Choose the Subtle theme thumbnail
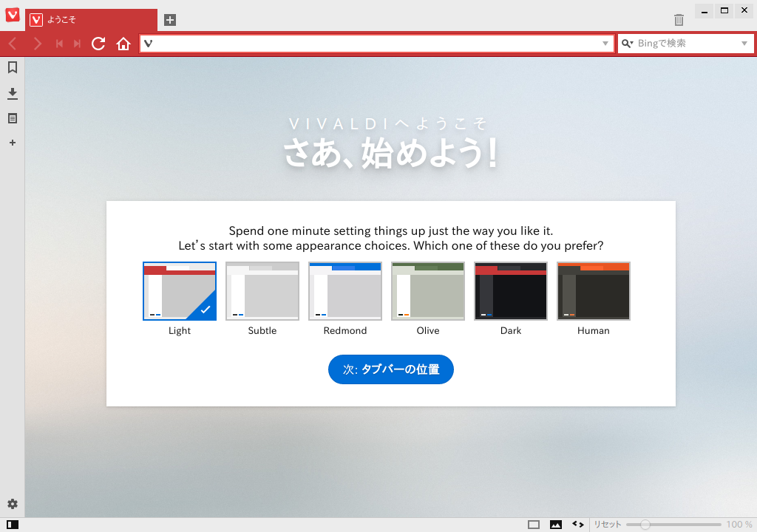 [262, 291]
